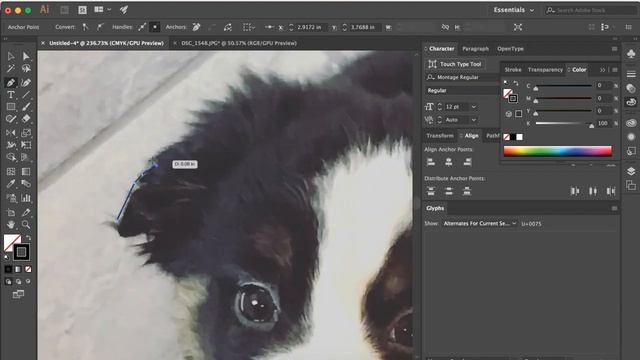Click horizontal align left anchor points button

click(x=431, y=162)
